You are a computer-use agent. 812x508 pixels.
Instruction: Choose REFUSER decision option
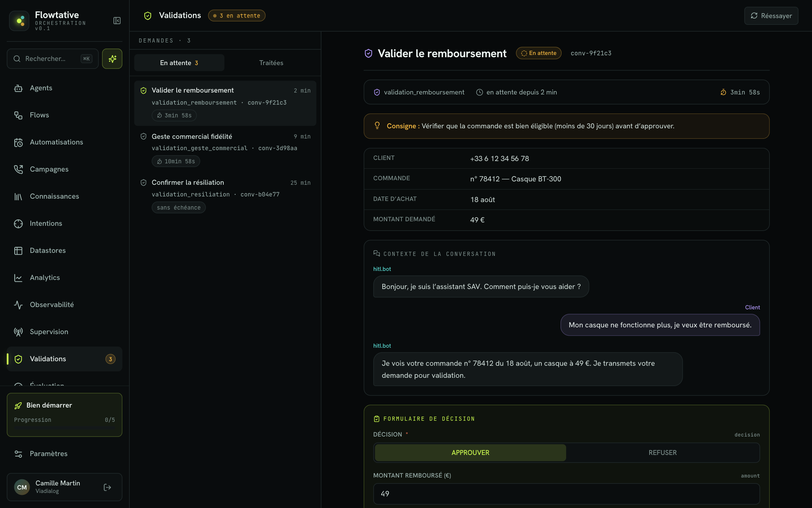click(662, 453)
